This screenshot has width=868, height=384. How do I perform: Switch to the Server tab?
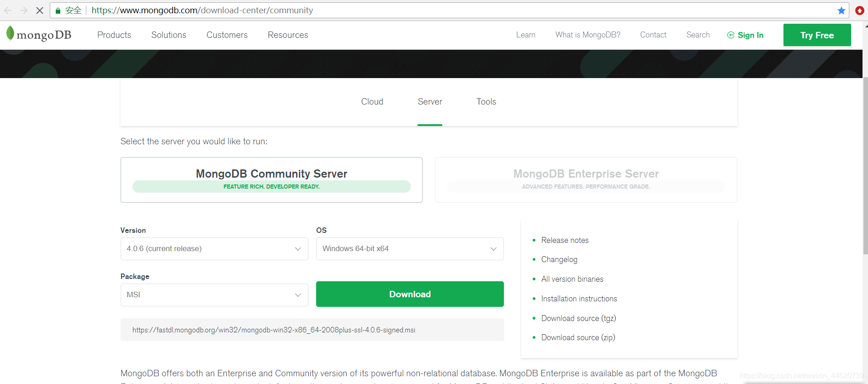[x=430, y=102]
